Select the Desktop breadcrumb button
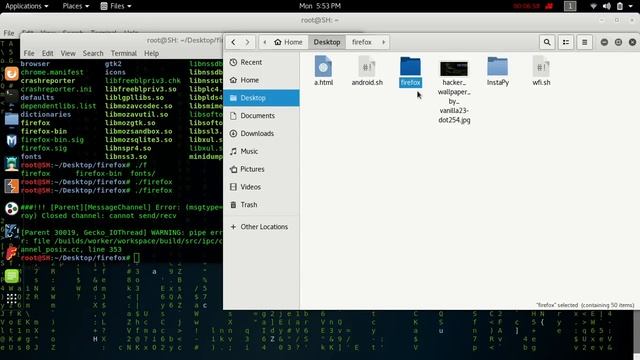 coord(327,42)
